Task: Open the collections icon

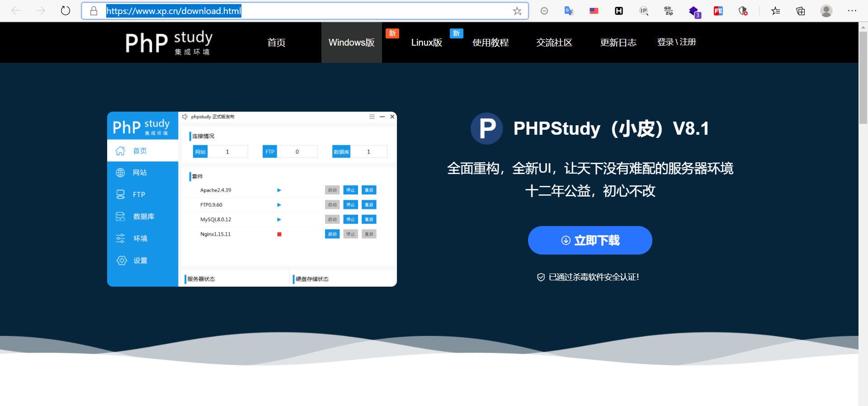Action: (801, 11)
